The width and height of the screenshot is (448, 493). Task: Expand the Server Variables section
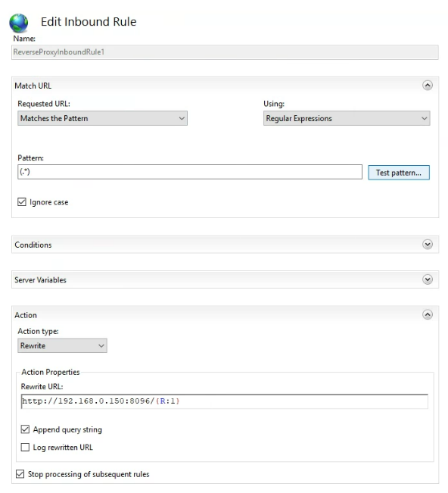428,279
